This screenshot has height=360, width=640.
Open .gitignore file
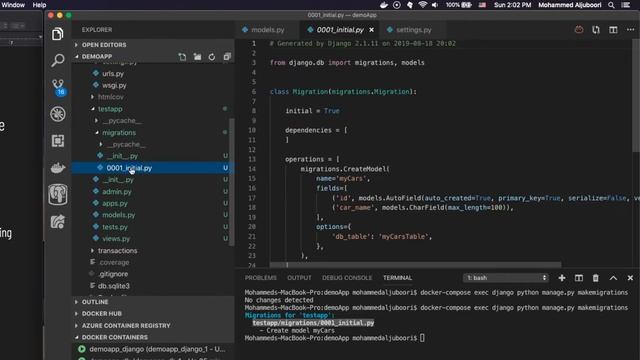coord(113,274)
